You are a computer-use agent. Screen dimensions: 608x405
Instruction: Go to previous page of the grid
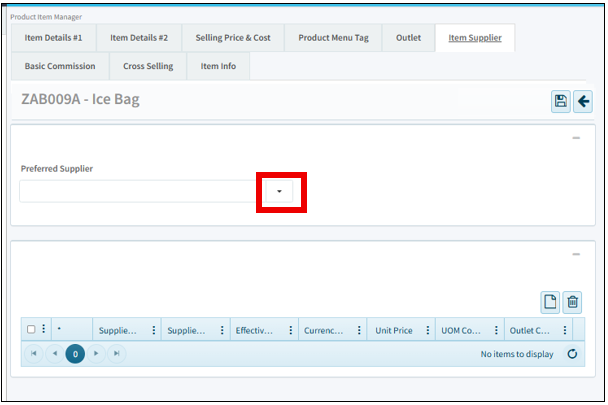click(x=54, y=354)
